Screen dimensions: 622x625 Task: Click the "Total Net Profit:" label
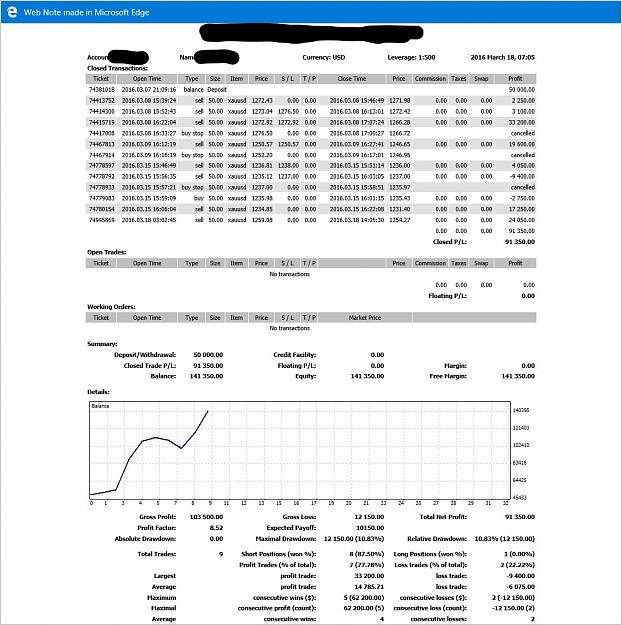coord(443,517)
